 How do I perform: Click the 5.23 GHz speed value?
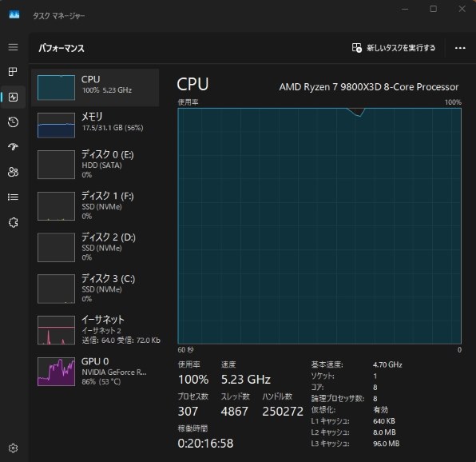click(x=246, y=380)
